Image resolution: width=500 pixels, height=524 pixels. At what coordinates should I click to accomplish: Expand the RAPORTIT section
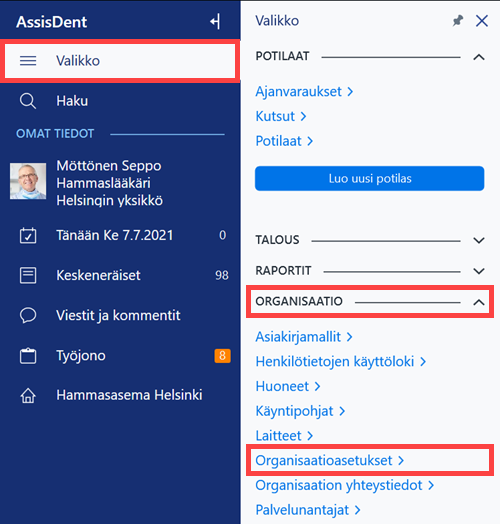pyautogui.click(x=479, y=271)
